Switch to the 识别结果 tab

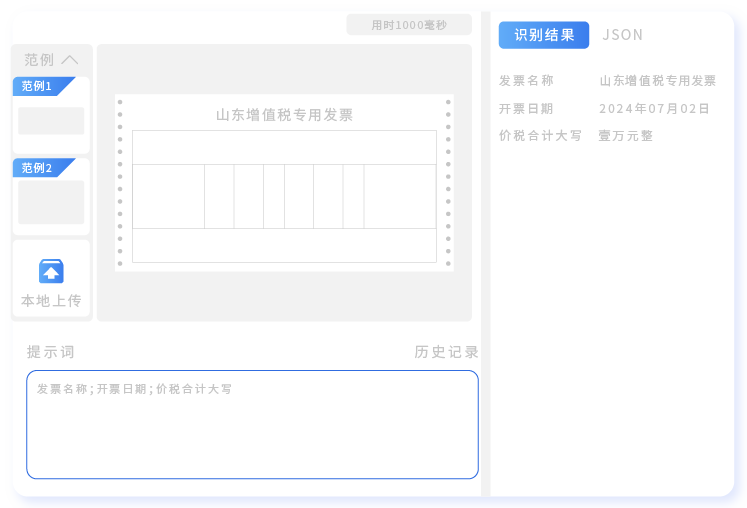click(544, 35)
